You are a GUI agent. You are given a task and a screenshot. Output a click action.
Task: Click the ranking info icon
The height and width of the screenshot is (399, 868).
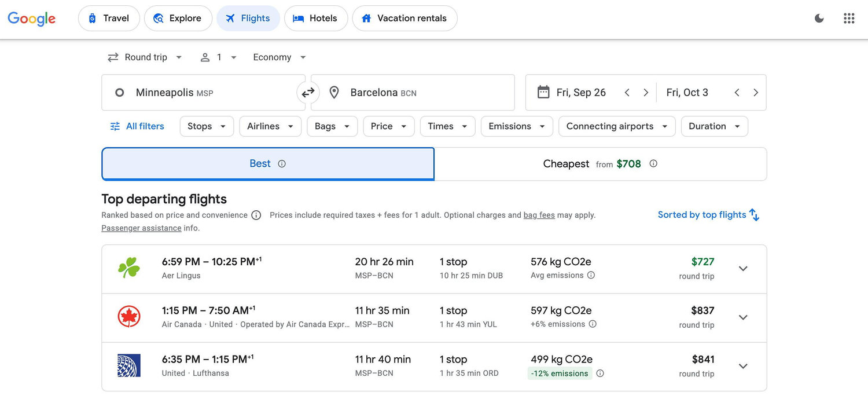point(256,215)
